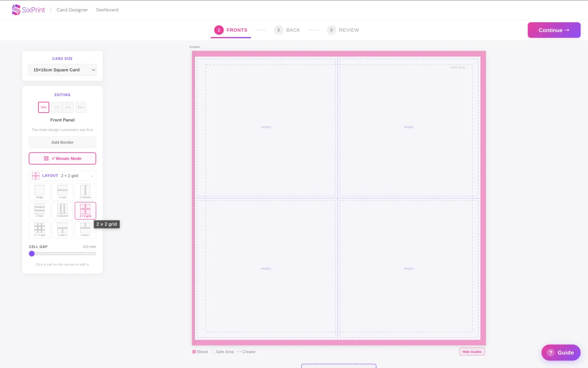Select the 3 × 3 grid layout
588x368 pixels.
point(40,229)
